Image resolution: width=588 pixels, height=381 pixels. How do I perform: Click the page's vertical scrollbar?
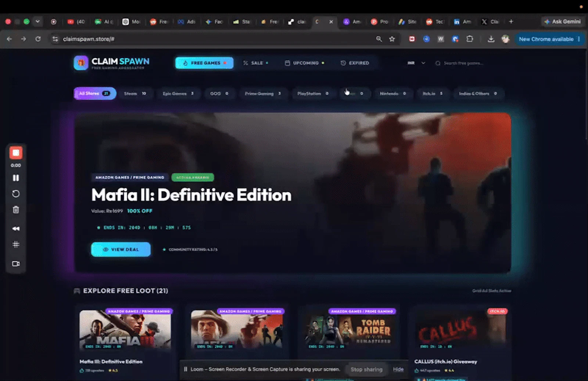point(586,94)
